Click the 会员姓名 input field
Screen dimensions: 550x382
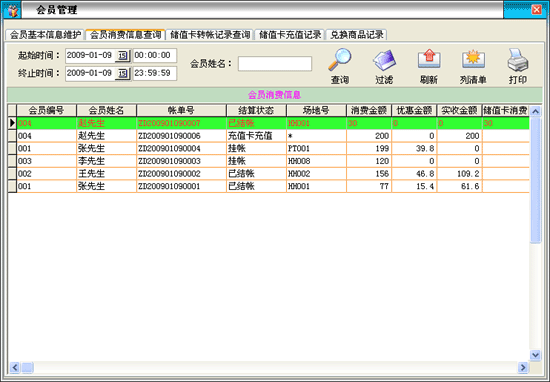(275, 64)
